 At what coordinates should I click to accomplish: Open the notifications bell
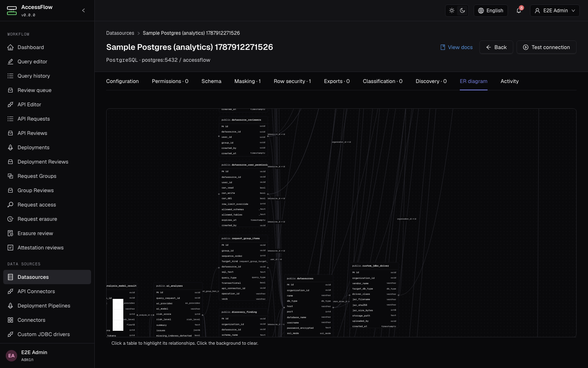coord(519,11)
